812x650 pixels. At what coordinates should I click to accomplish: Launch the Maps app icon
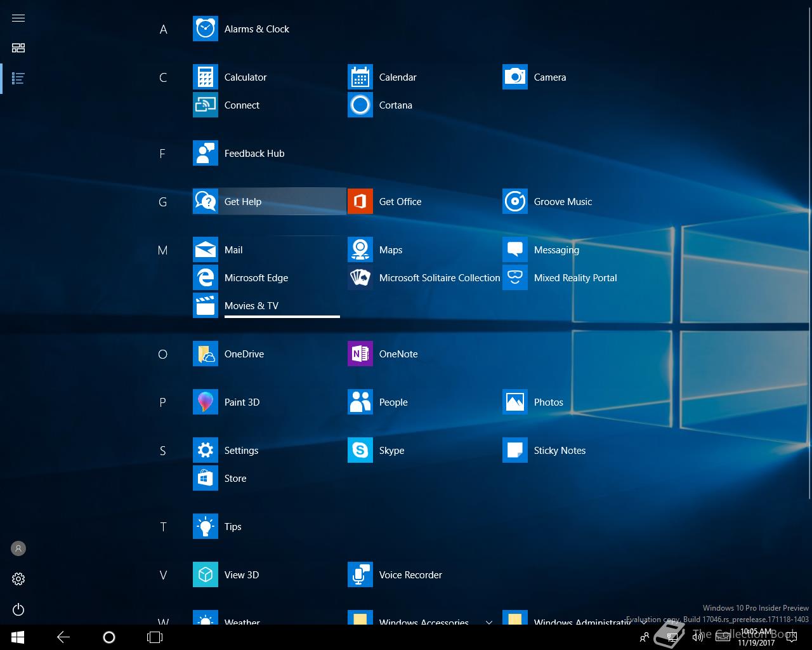(x=360, y=250)
